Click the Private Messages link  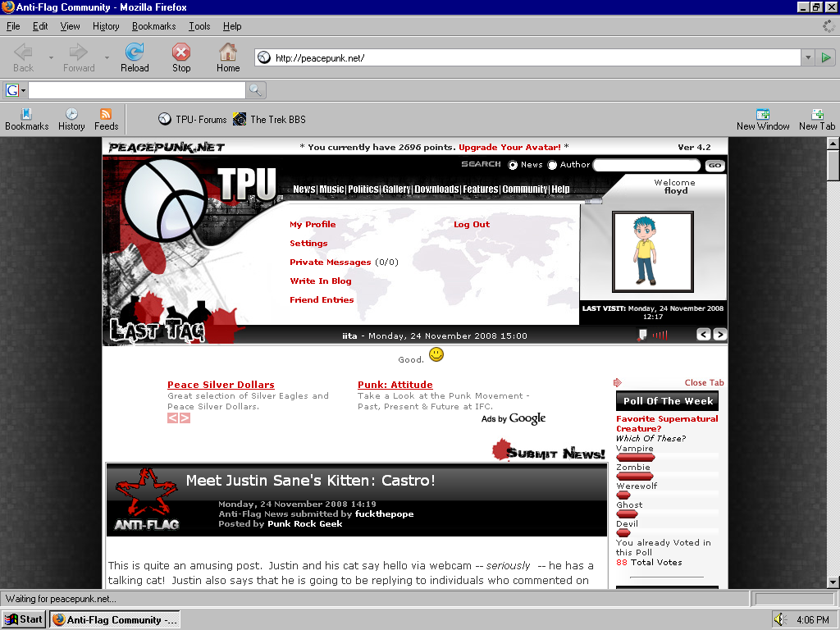pos(330,262)
